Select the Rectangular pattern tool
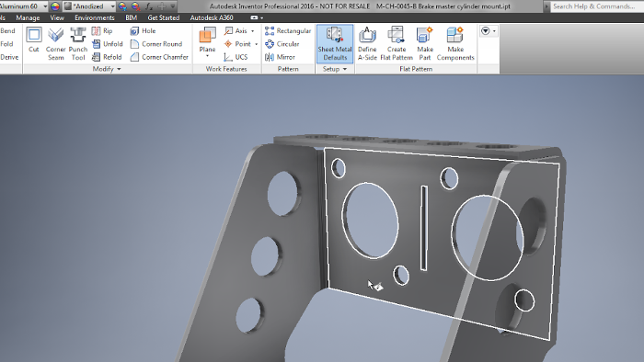The height and width of the screenshot is (362, 644). click(288, 30)
